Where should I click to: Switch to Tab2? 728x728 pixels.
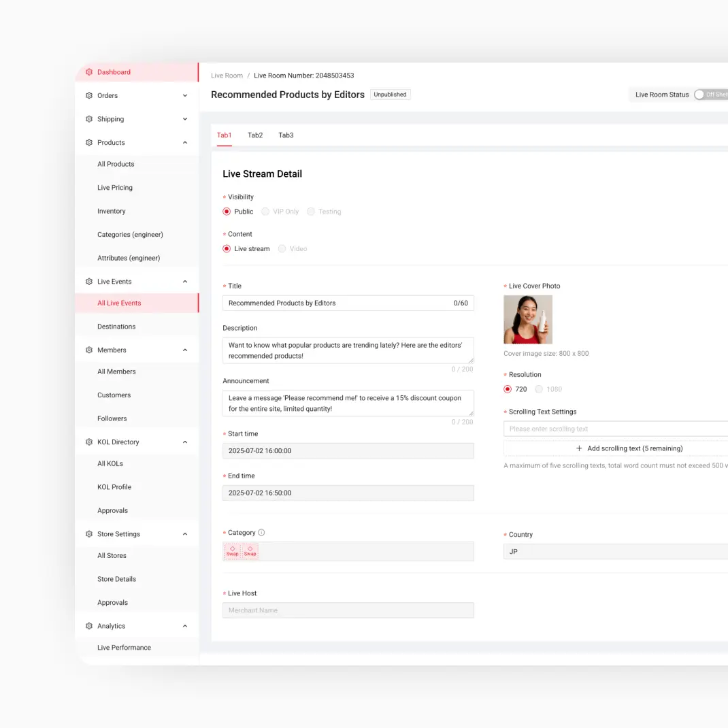click(x=255, y=135)
